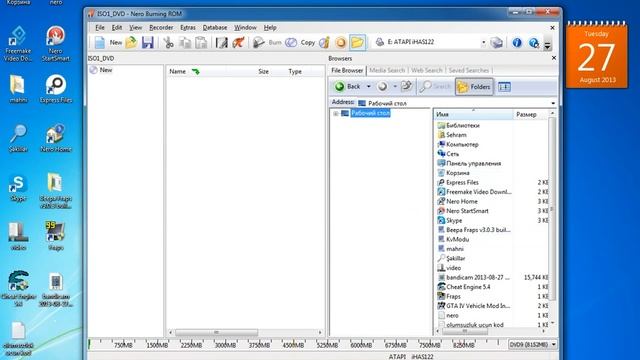Image resolution: width=640 pixels, height=360 pixels.
Task: Start the Burn process from toolbar
Action: pyautogui.click(x=267, y=42)
